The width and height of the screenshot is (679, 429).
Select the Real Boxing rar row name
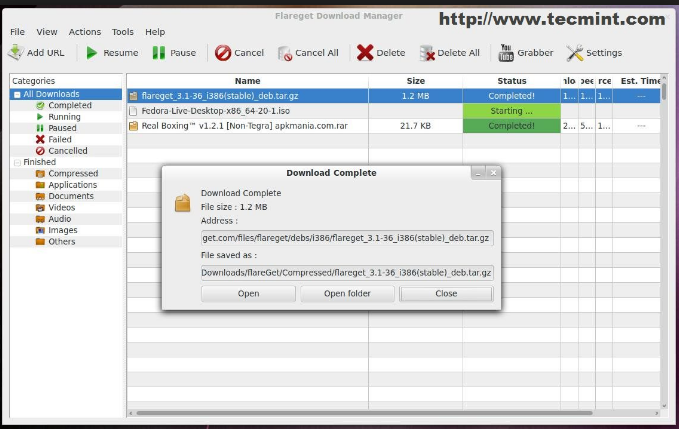point(244,126)
